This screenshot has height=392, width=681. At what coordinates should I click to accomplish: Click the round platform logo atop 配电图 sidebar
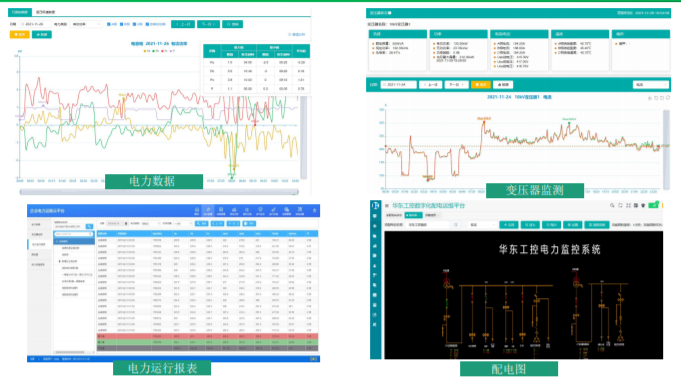click(375, 205)
